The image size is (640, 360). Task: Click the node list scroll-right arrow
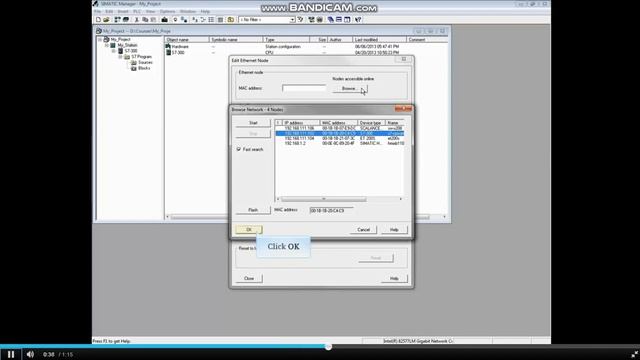401,199
